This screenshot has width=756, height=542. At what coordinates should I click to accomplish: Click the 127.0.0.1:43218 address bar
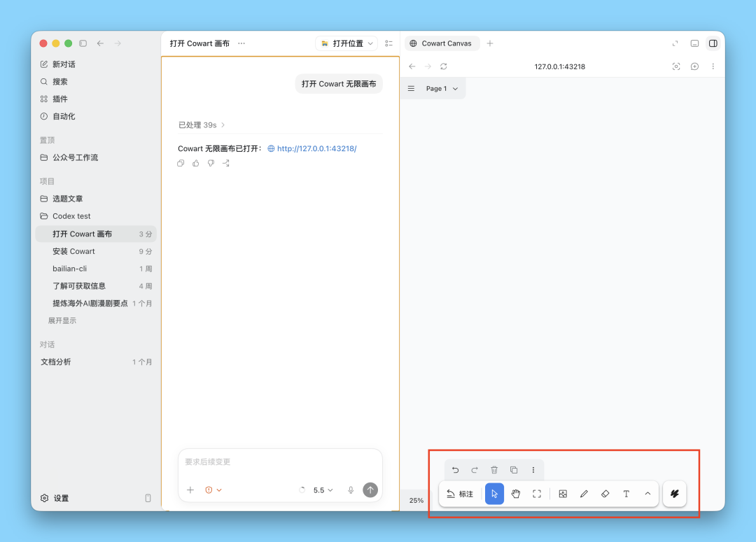(560, 66)
